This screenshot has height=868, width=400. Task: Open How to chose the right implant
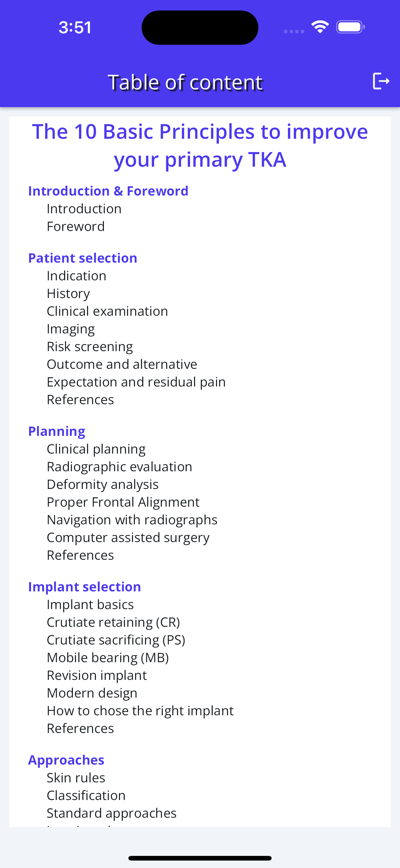click(140, 711)
